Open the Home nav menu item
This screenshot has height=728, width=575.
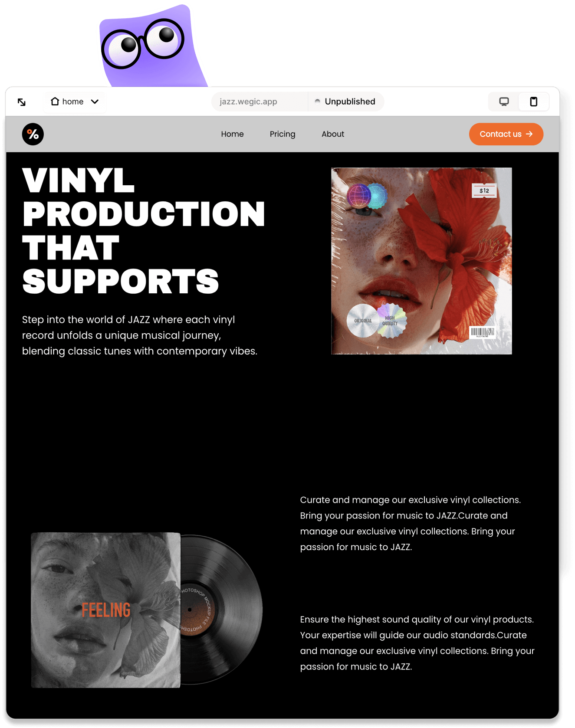(232, 134)
